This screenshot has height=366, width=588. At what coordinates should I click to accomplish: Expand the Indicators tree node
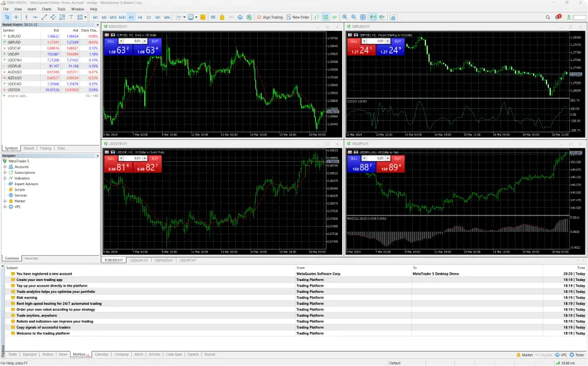(x=4, y=178)
